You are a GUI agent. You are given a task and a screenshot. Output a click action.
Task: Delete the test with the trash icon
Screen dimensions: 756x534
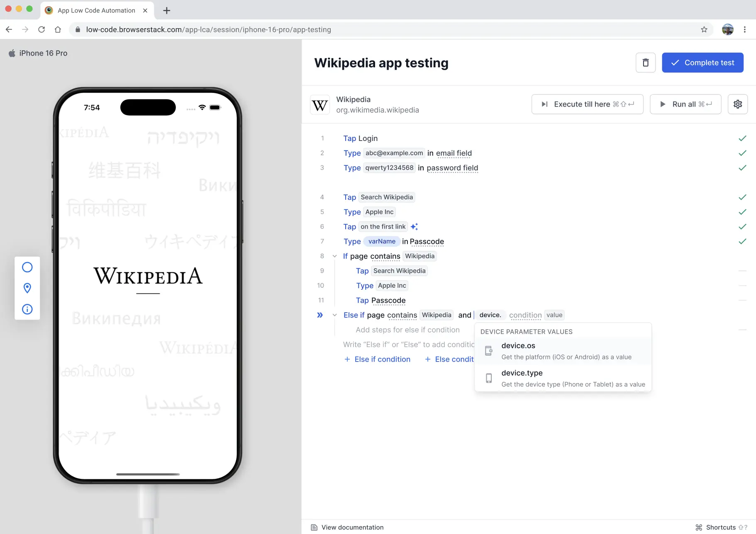click(645, 63)
